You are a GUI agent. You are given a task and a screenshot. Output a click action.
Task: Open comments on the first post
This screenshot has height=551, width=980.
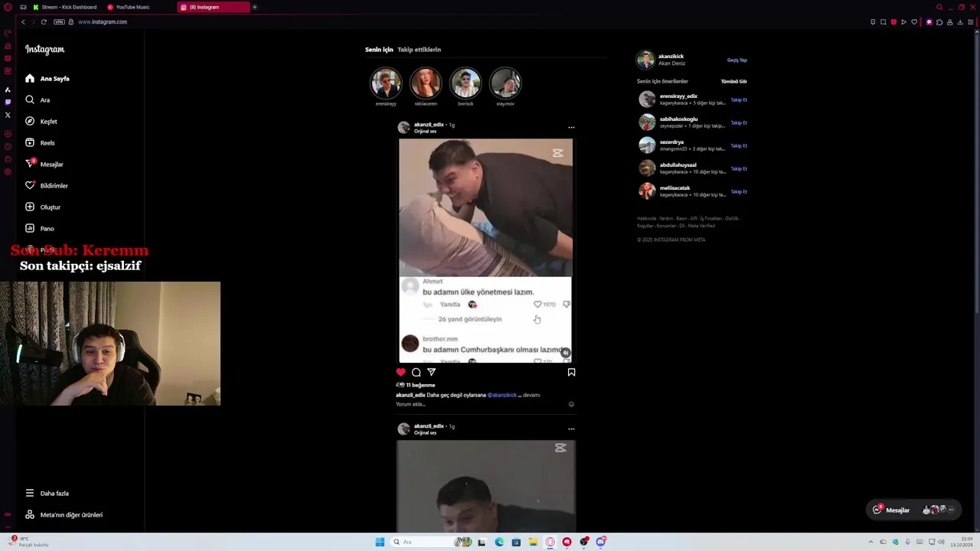(x=416, y=372)
